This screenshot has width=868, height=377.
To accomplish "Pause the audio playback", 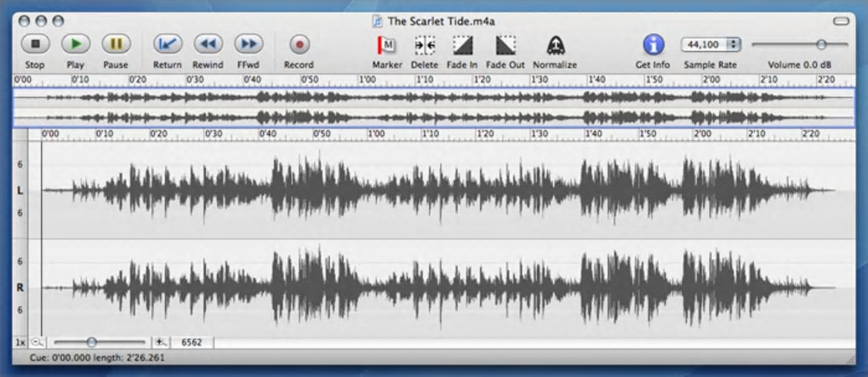I will 116,44.
